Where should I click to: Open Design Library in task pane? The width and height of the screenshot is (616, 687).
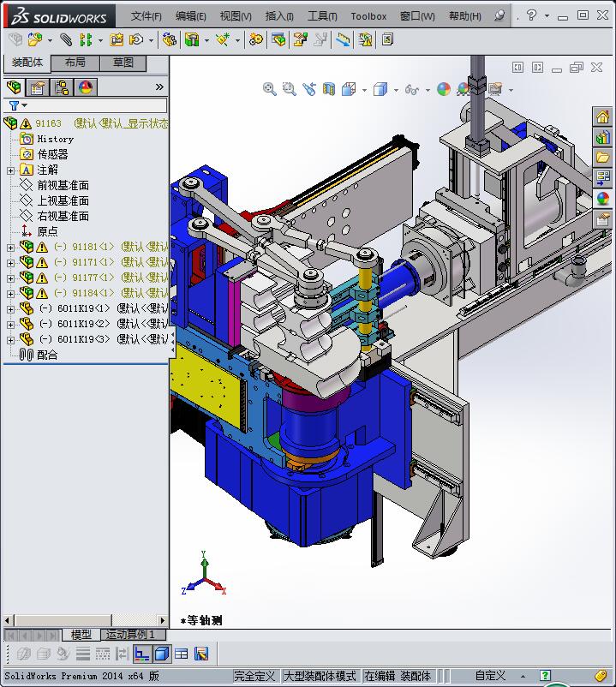[x=603, y=138]
